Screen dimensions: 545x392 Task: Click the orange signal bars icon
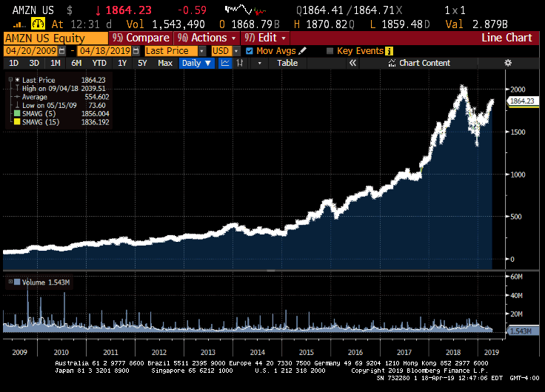pyautogui.click(x=19, y=24)
